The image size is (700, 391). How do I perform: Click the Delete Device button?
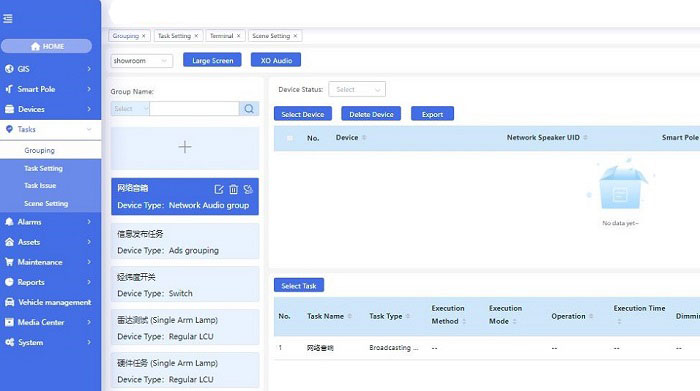(x=371, y=114)
